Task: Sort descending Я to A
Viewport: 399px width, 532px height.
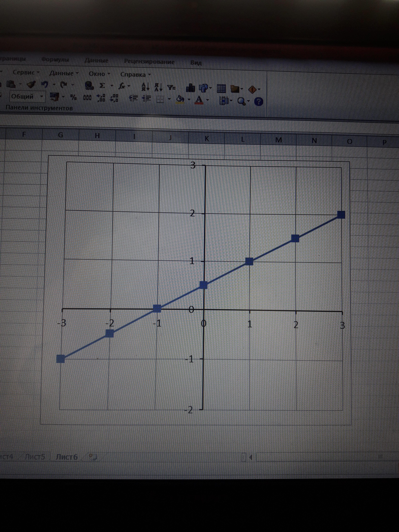Action: tap(159, 87)
